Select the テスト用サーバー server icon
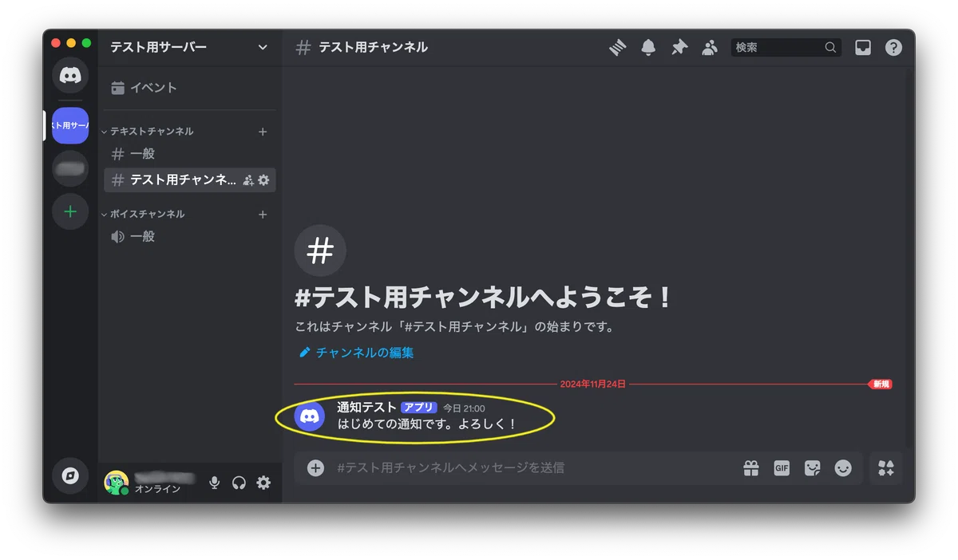This screenshot has height=560, width=958. point(70,125)
